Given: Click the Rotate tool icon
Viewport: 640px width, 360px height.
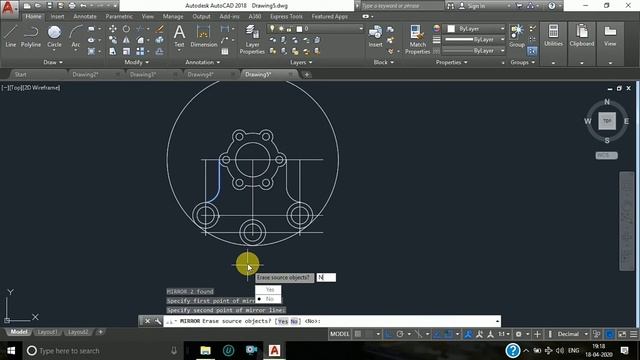Looking at the screenshot, I should [127, 29].
